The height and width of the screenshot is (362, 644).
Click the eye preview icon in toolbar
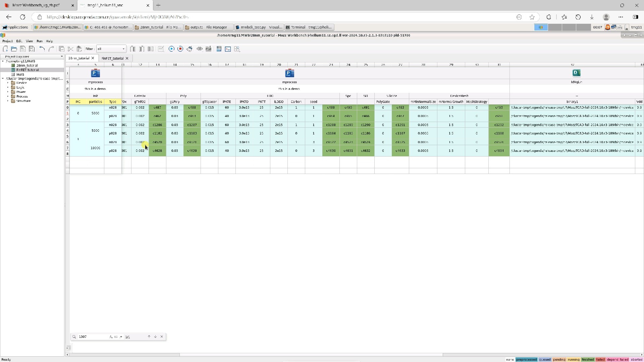(x=200, y=49)
